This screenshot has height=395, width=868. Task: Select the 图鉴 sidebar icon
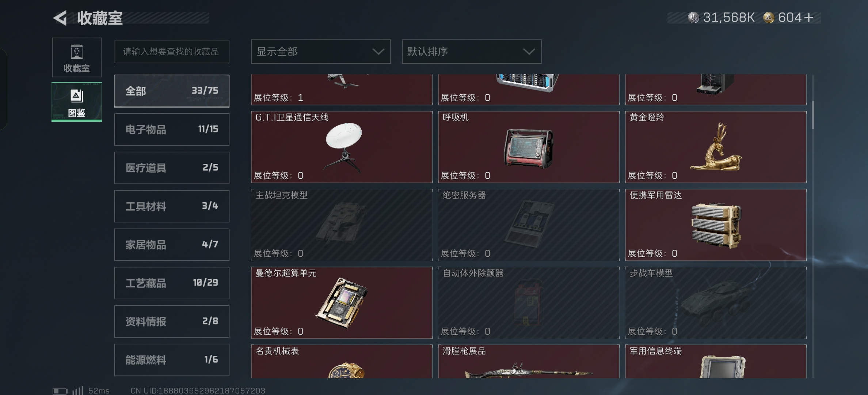77,102
